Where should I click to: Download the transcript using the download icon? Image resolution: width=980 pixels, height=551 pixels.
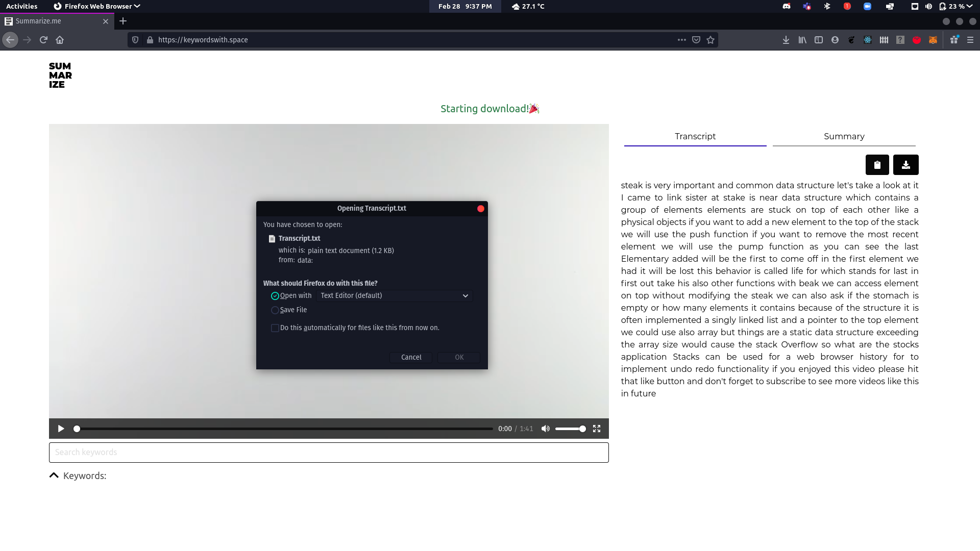(905, 165)
